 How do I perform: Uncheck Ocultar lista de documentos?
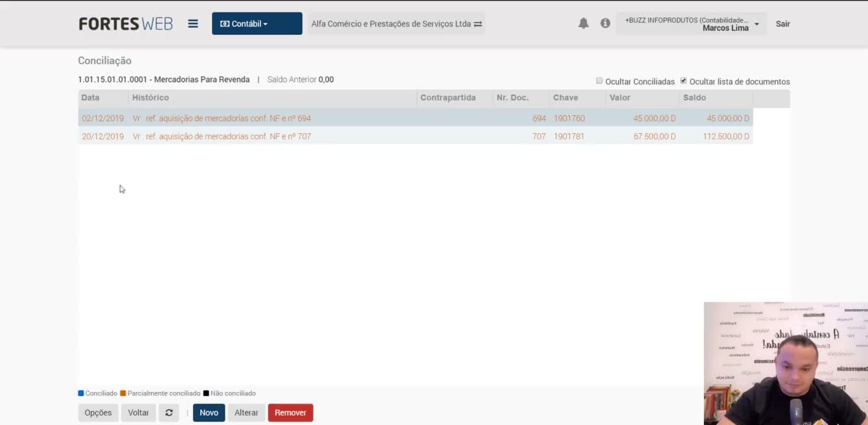684,81
